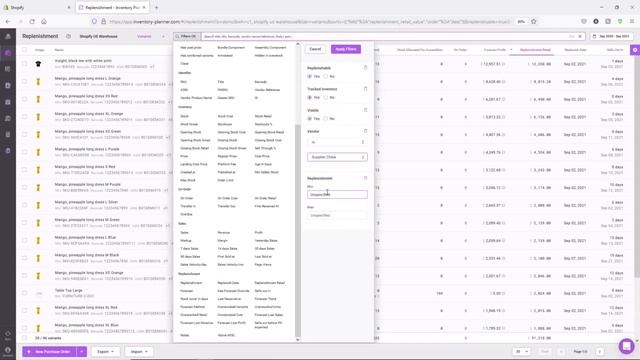Screen dimensions: 640x360
Task: Select No for Visible
Action: (326, 119)
